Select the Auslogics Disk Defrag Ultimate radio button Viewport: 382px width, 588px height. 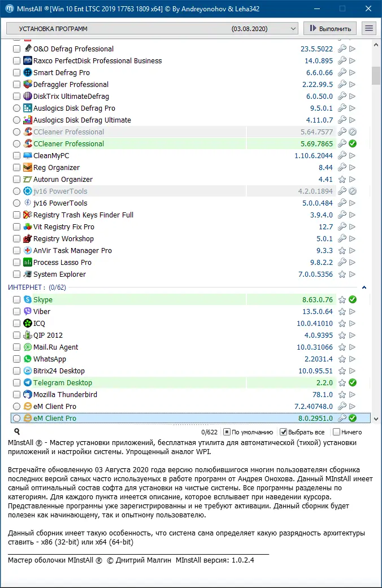pos(16,120)
